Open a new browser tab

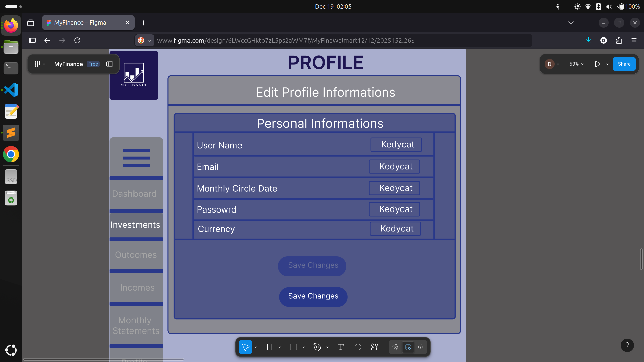143,23
